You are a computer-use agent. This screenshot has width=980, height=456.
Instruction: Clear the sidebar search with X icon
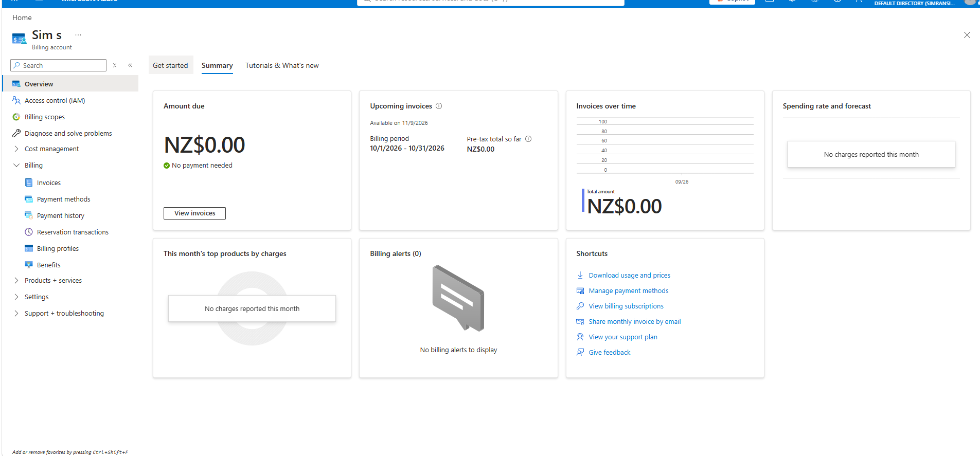click(115, 65)
